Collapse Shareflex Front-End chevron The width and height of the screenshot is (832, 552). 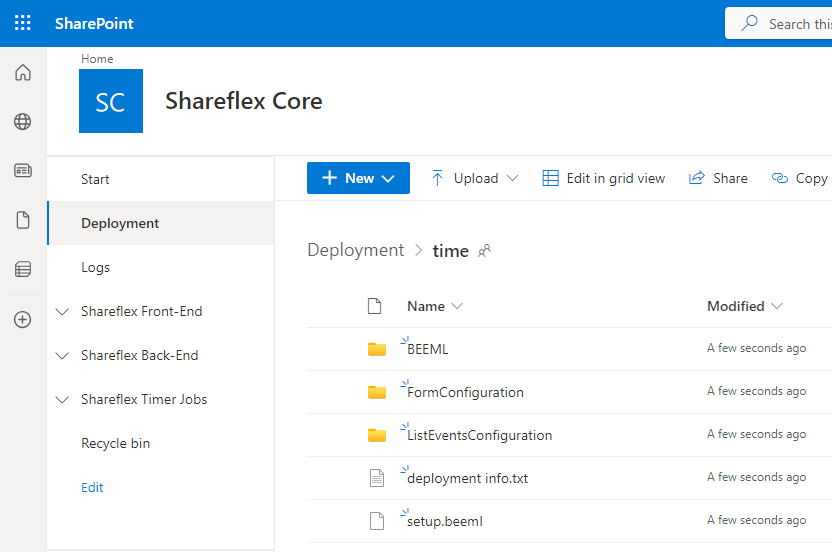pyautogui.click(x=62, y=312)
